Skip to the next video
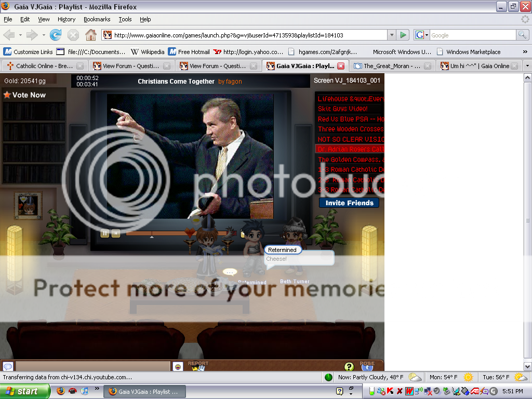Screen dimensions: 532x399 [116, 233]
